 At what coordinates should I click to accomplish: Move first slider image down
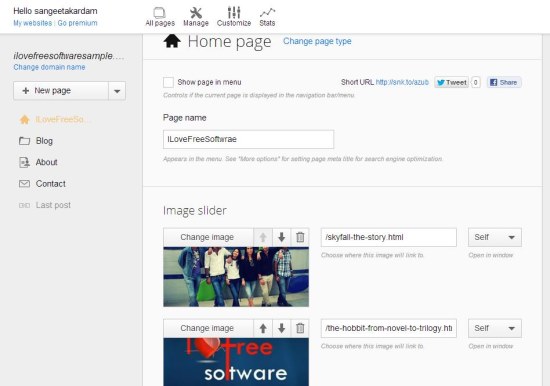tap(281, 237)
